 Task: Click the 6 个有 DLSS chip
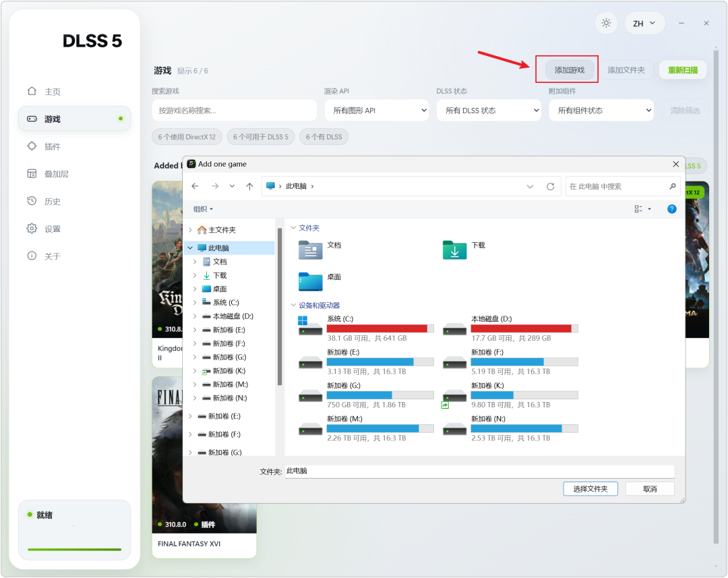click(x=324, y=137)
